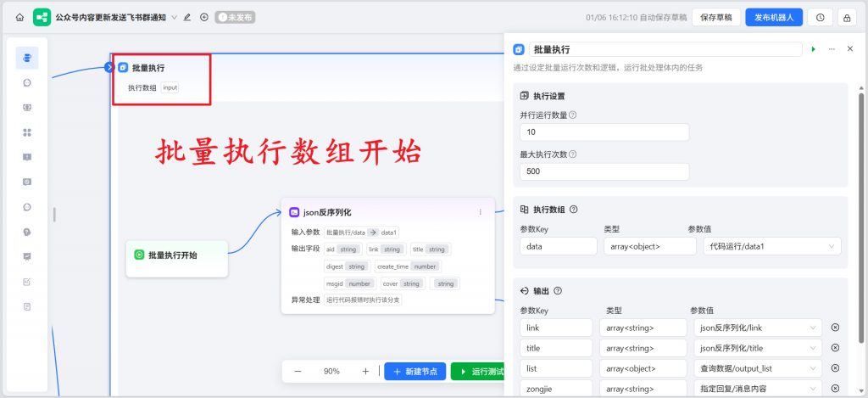Remove the list output row

(835, 368)
